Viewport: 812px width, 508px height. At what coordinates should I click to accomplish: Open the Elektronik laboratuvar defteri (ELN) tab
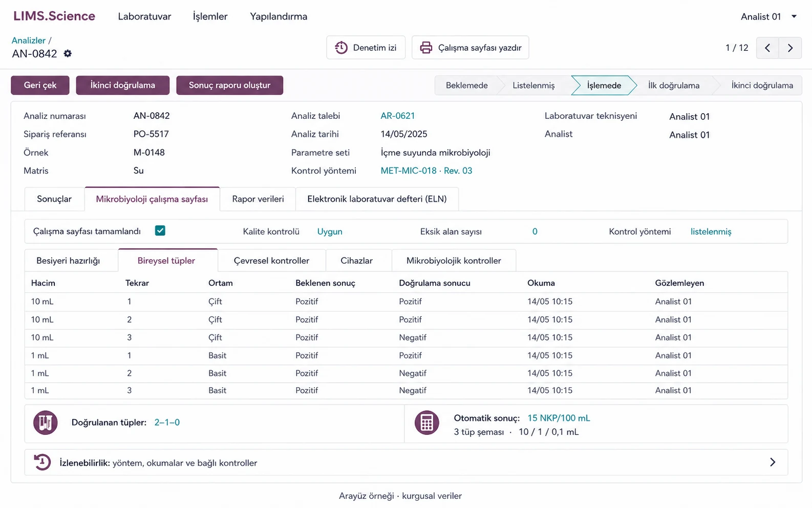coord(377,199)
